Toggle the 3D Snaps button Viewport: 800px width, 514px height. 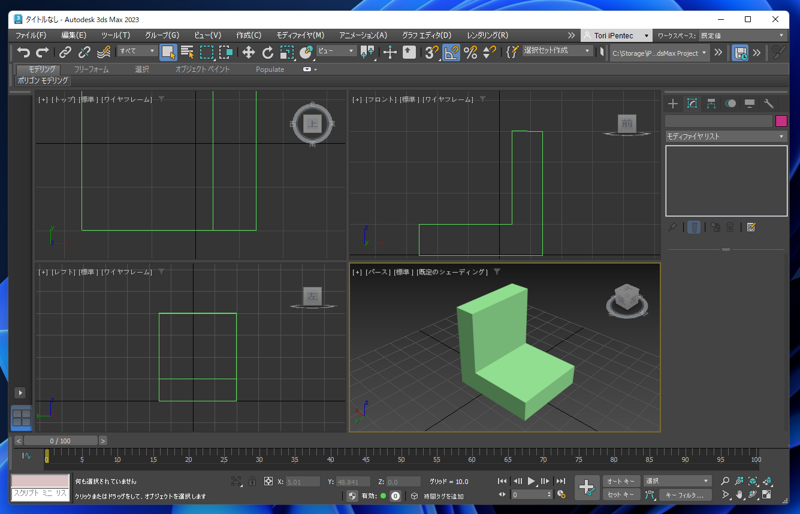[432, 52]
